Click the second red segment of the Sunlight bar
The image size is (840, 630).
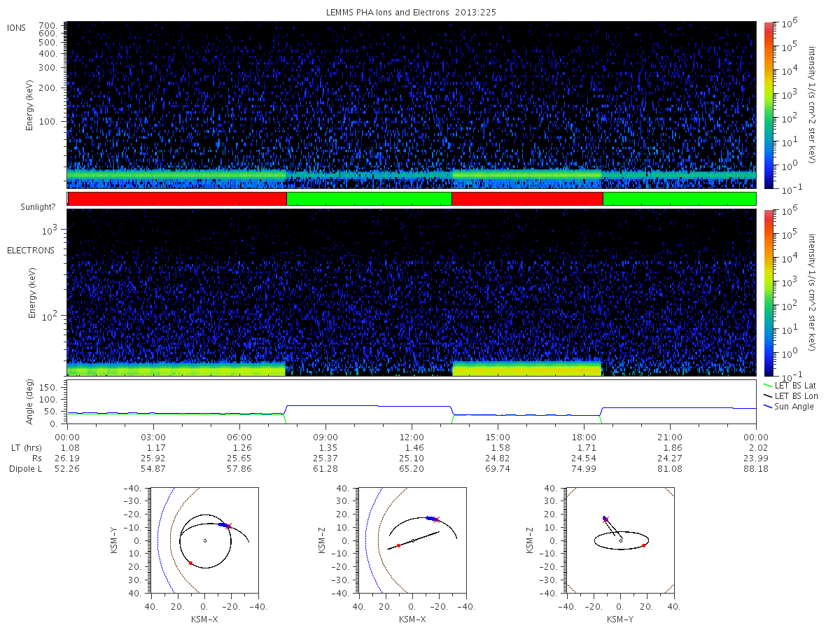coord(527,199)
